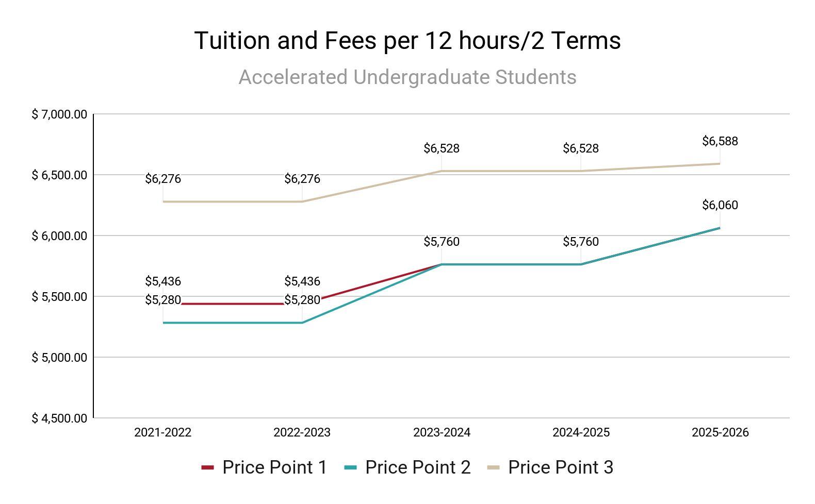Click the 2025-2026 x-axis label
The image size is (815, 504).
(x=720, y=432)
